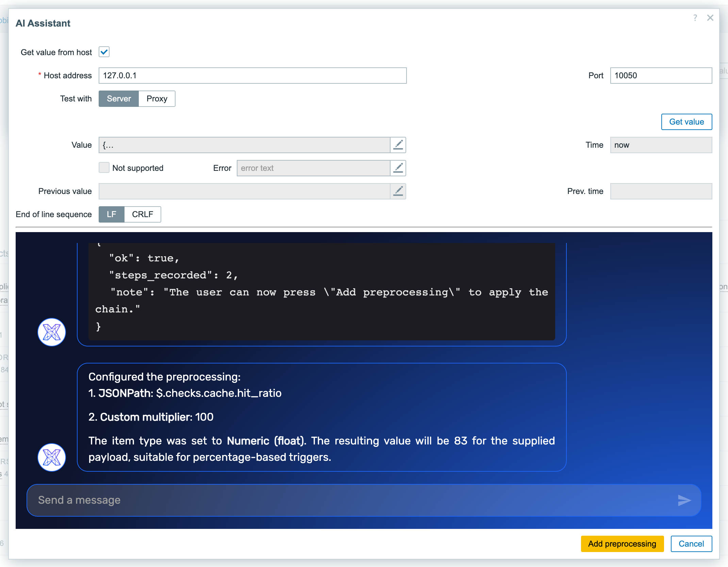Choose LF end of line sequence
Screen dimensions: 728x567
coord(112,214)
